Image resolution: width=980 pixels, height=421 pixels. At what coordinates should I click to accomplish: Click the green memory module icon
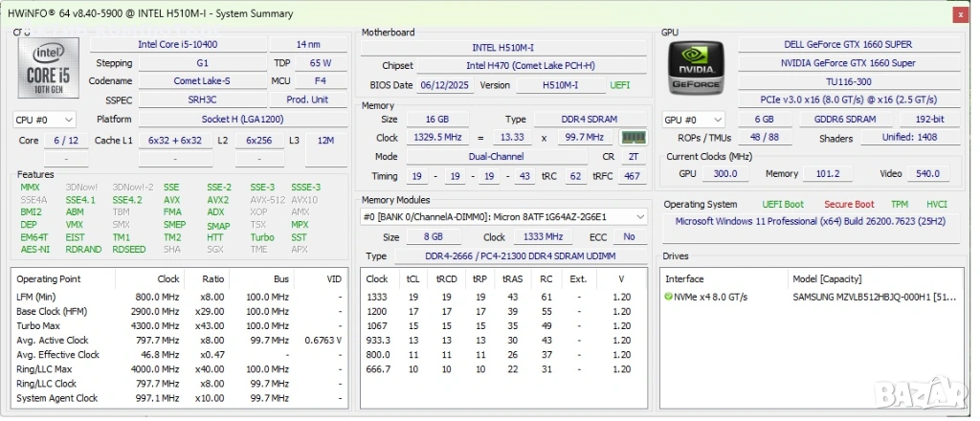(634, 138)
